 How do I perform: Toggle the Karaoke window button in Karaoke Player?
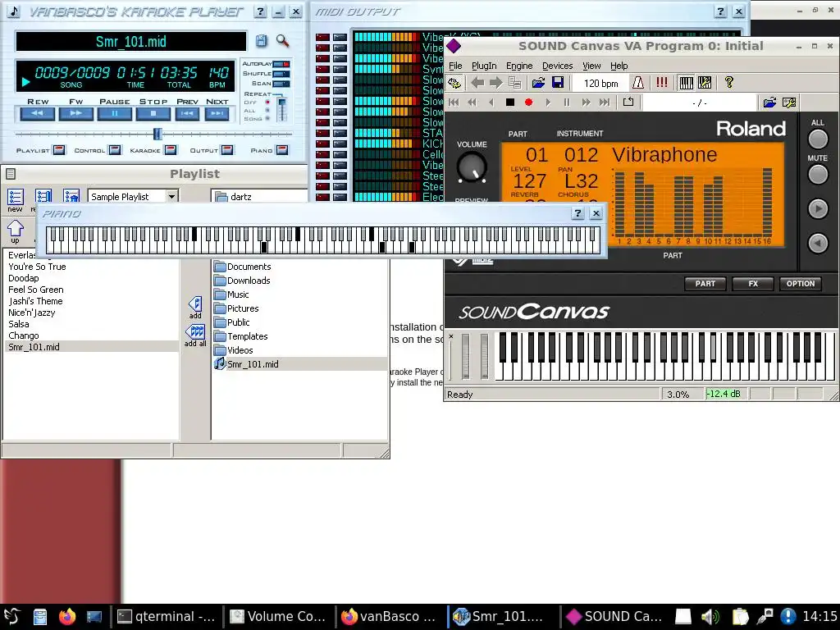point(171,150)
